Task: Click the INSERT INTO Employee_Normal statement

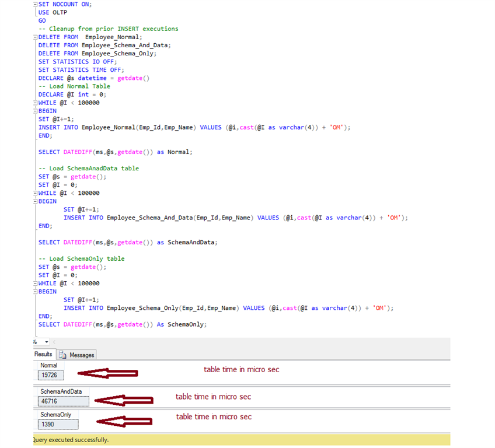Action: [x=194, y=128]
